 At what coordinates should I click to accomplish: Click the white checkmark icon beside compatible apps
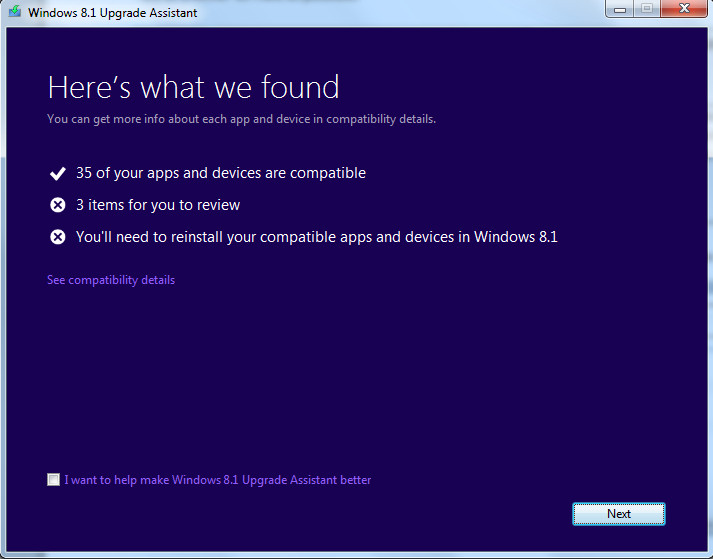click(58, 173)
